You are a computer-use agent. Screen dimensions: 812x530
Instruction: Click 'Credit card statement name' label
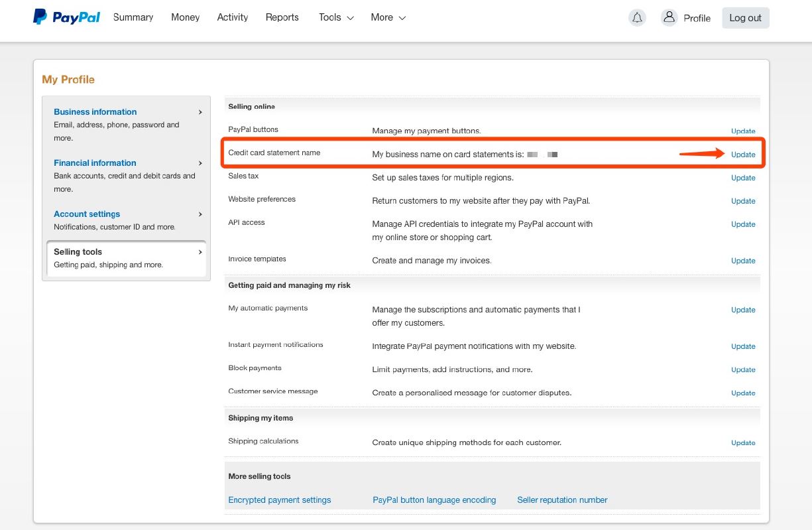[274, 153]
